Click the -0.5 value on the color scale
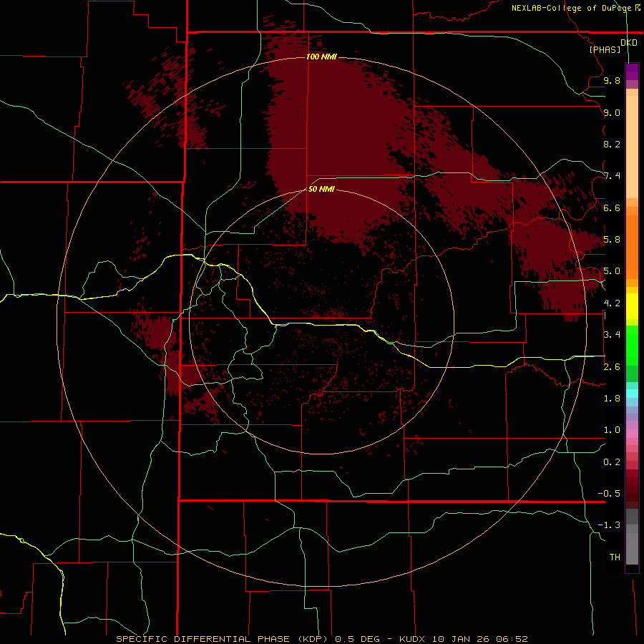Screen dimensions: 644x644 pyautogui.click(x=609, y=494)
